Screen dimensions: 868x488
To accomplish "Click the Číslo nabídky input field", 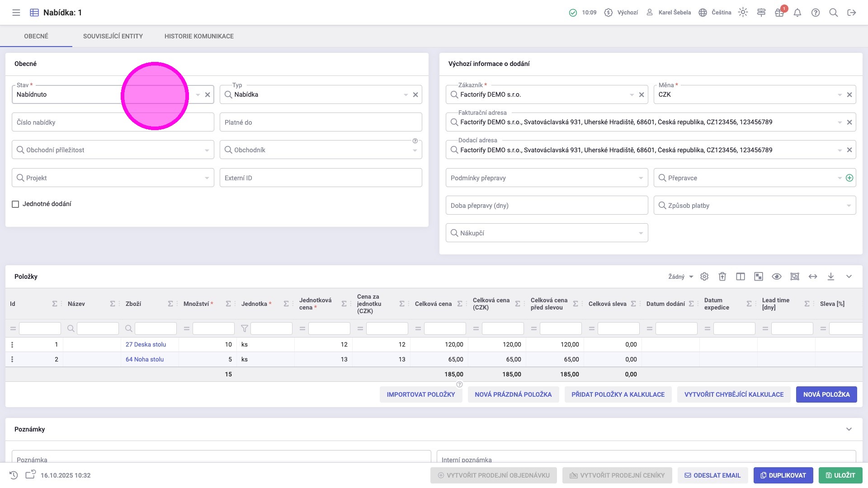I will 68,122.
